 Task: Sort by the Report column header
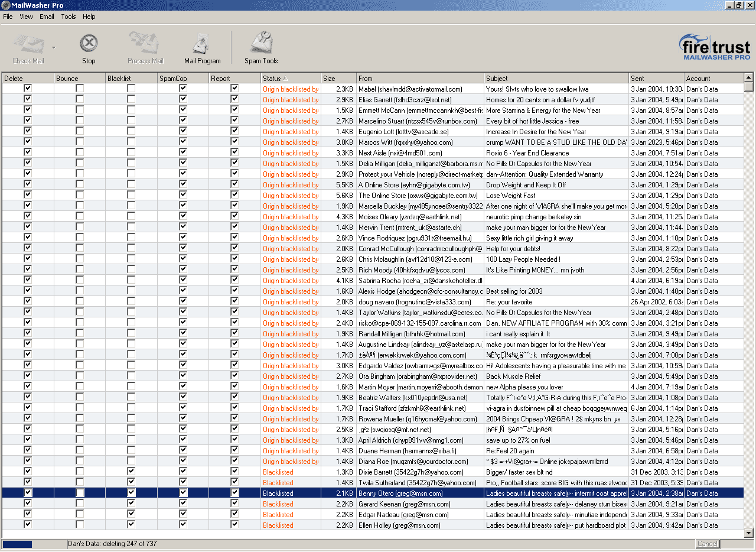point(235,78)
